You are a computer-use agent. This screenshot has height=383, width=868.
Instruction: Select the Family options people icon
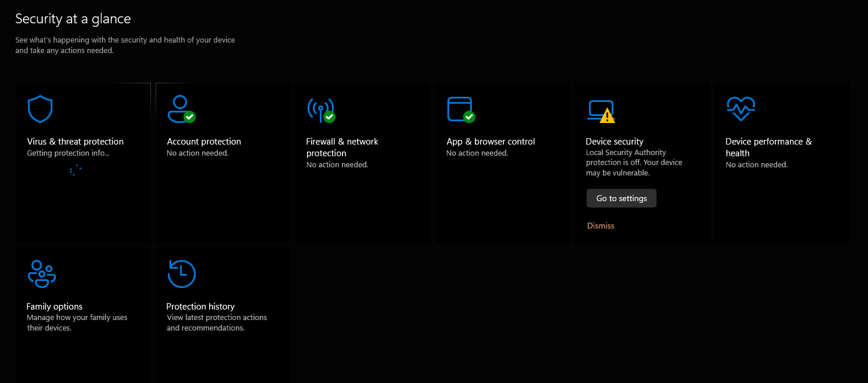[41, 273]
